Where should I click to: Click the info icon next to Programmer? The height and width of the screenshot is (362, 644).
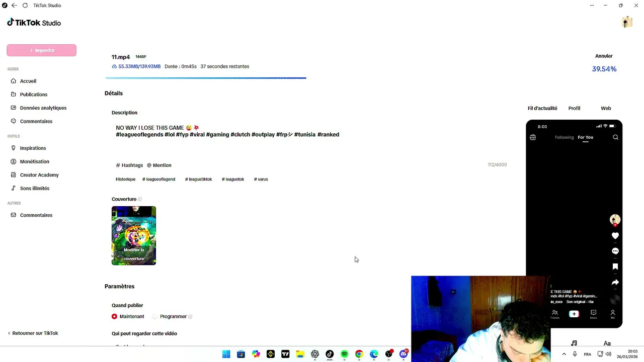pos(190,317)
